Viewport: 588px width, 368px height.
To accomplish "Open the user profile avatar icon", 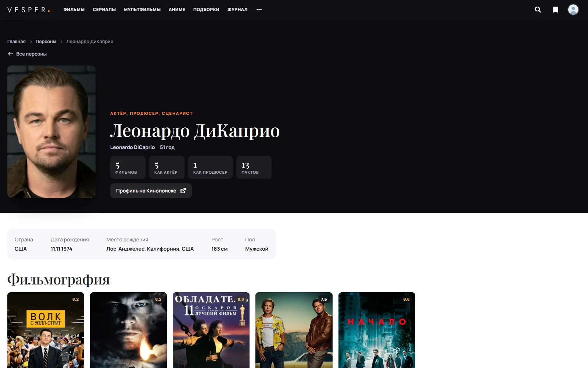I will (x=573, y=10).
